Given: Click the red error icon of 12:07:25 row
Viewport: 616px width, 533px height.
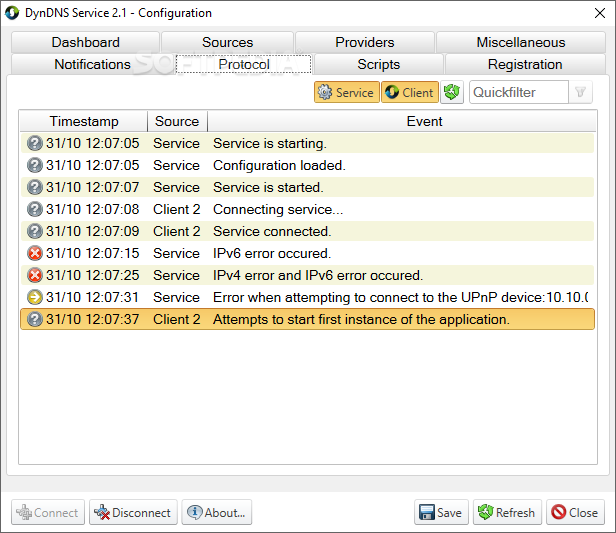Looking at the screenshot, I should pyautogui.click(x=35, y=275).
